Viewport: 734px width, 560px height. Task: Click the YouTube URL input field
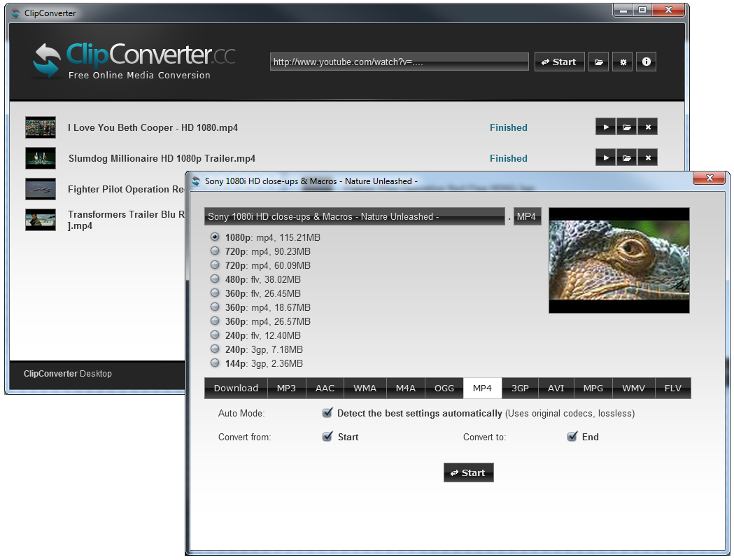(x=400, y=62)
